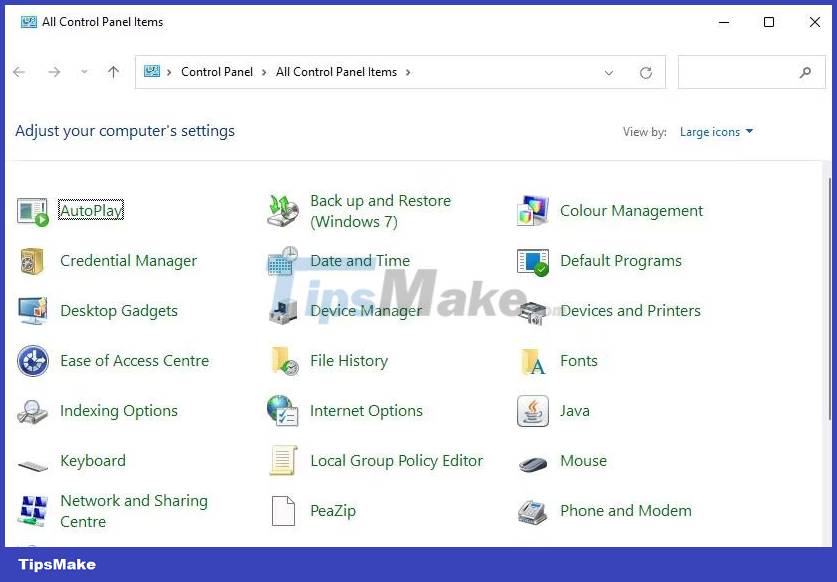Open Ease of Access Centre
The width and height of the screenshot is (837, 582).
point(134,361)
